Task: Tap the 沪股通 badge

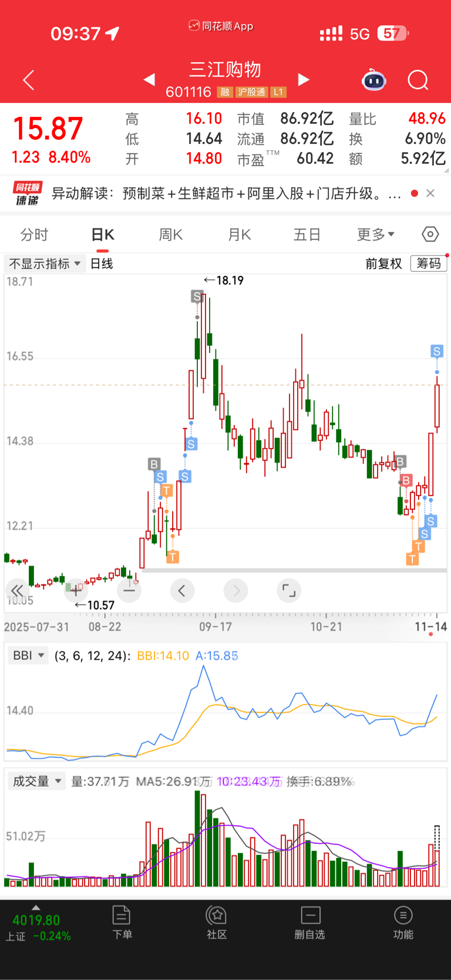Action: (251, 92)
